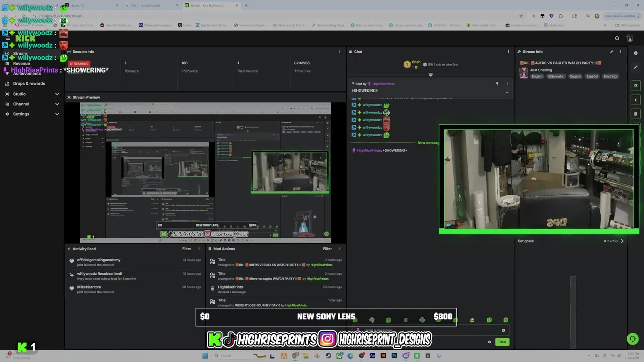Open Microsoft Edge from the taskbar
The image size is (644, 362).
click(x=350, y=356)
